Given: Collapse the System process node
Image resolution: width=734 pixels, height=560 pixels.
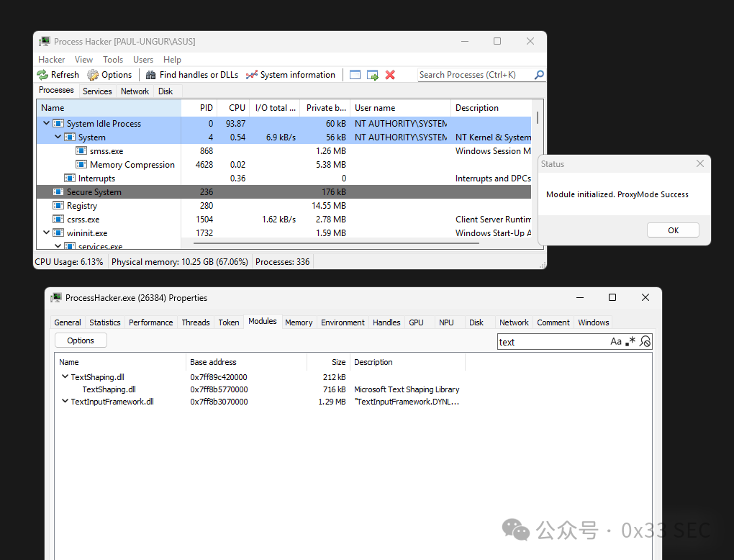Looking at the screenshot, I should [x=58, y=137].
